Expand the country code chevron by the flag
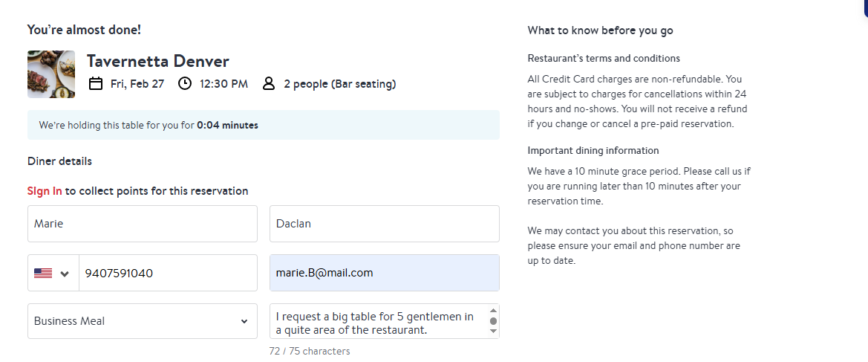Image resolution: width=868 pixels, height=362 pixels. (x=65, y=274)
